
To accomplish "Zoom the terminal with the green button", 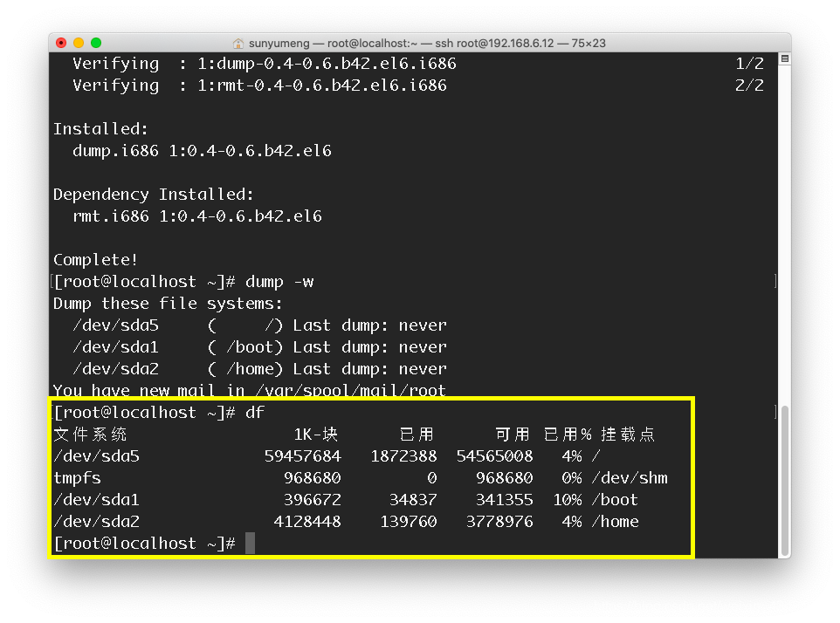I will [96, 43].
